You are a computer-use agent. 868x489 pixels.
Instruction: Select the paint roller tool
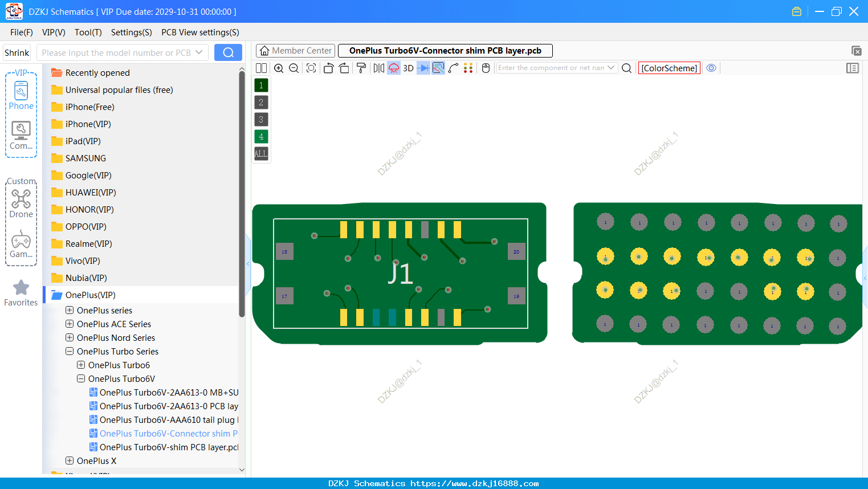(361, 68)
